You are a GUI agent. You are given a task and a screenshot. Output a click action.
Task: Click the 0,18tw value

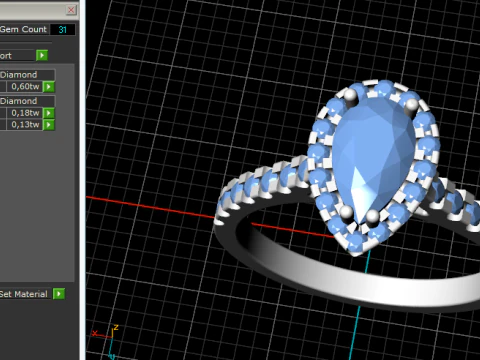pyautogui.click(x=24, y=113)
